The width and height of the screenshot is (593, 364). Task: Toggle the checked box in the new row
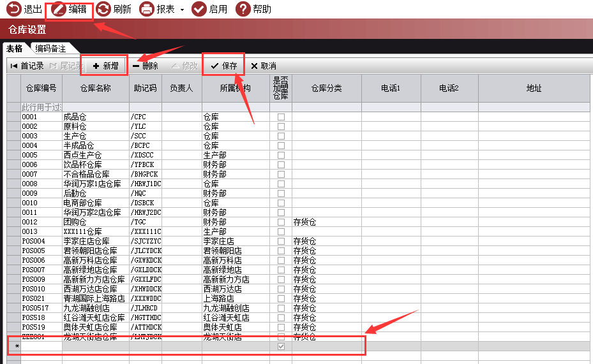pyautogui.click(x=281, y=346)
